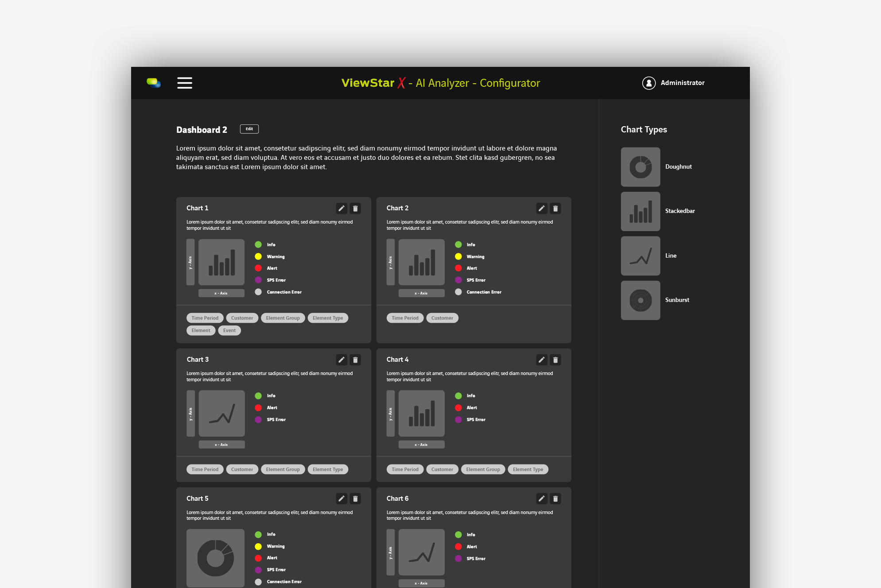Viewport: 881px width, 588px height.
Task: Click Chart 1 green Info legend dot
Action: (258, 244)
